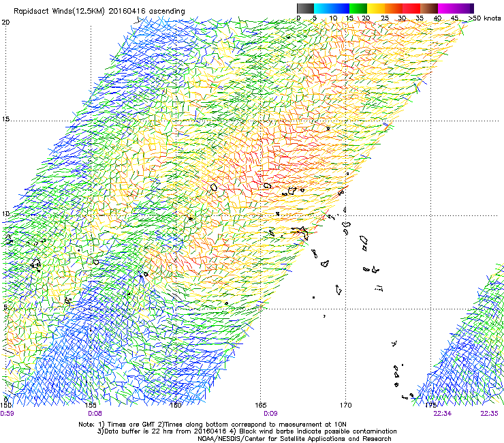Click the magenta-purple segment of the legend

[456, 8]
